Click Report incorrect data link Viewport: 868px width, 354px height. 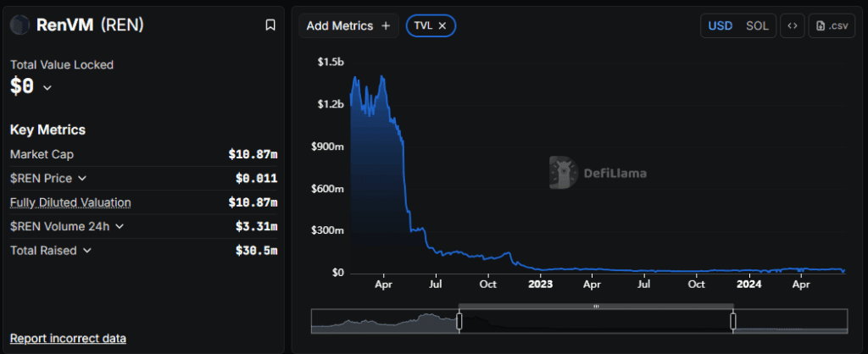pyautogui.click(x=68, y=338)
